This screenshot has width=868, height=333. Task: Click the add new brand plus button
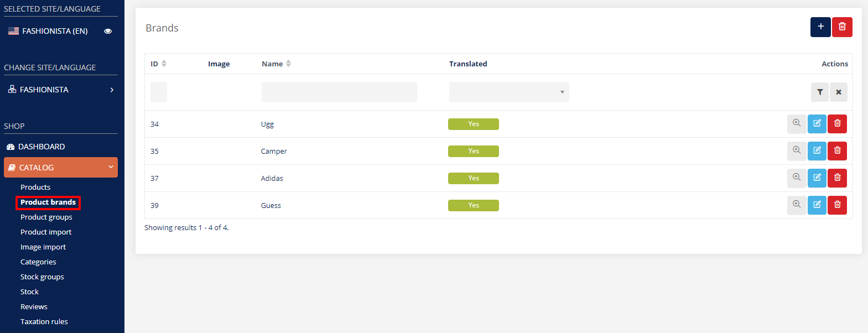point(820,27)
